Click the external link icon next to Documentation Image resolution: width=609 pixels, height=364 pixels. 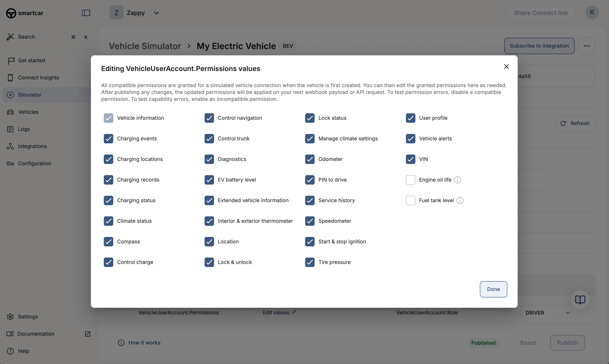(x=88, y=334)
